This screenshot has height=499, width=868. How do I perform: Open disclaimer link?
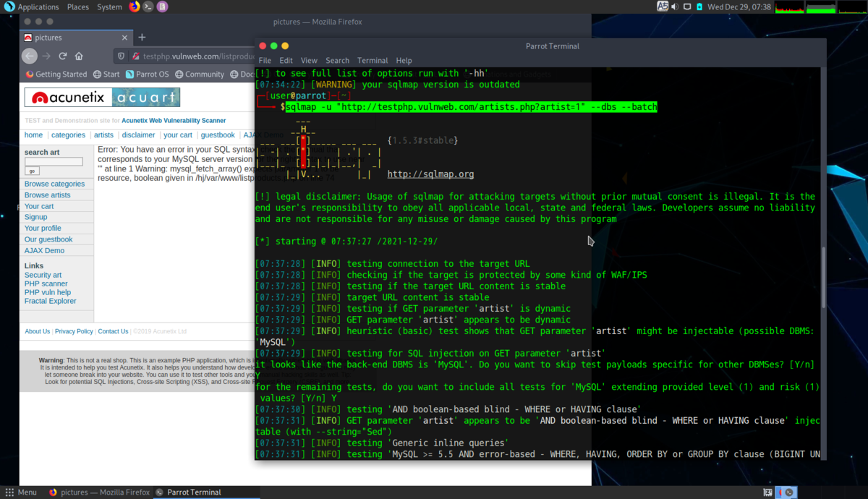click(138, 135)
